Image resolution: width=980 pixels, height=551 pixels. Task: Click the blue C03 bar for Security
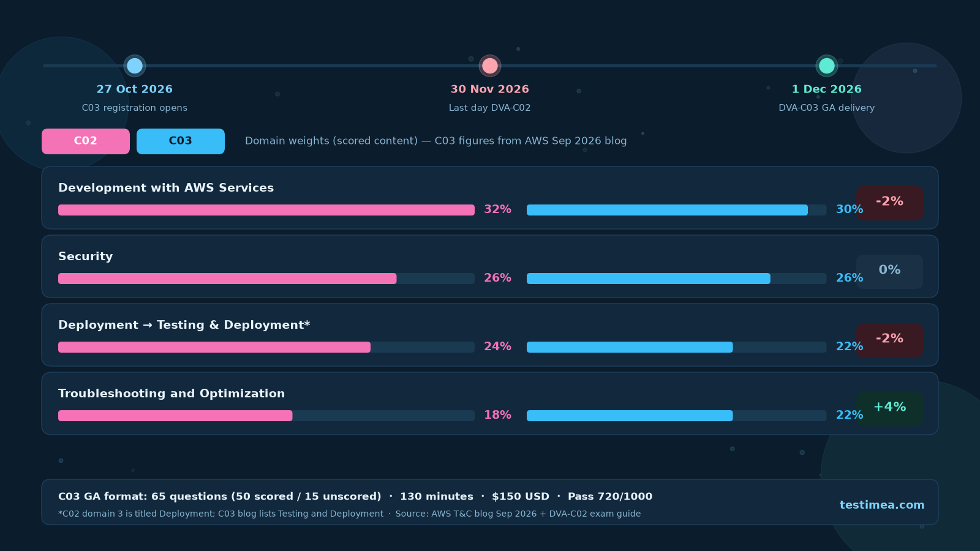coord(649,279)
